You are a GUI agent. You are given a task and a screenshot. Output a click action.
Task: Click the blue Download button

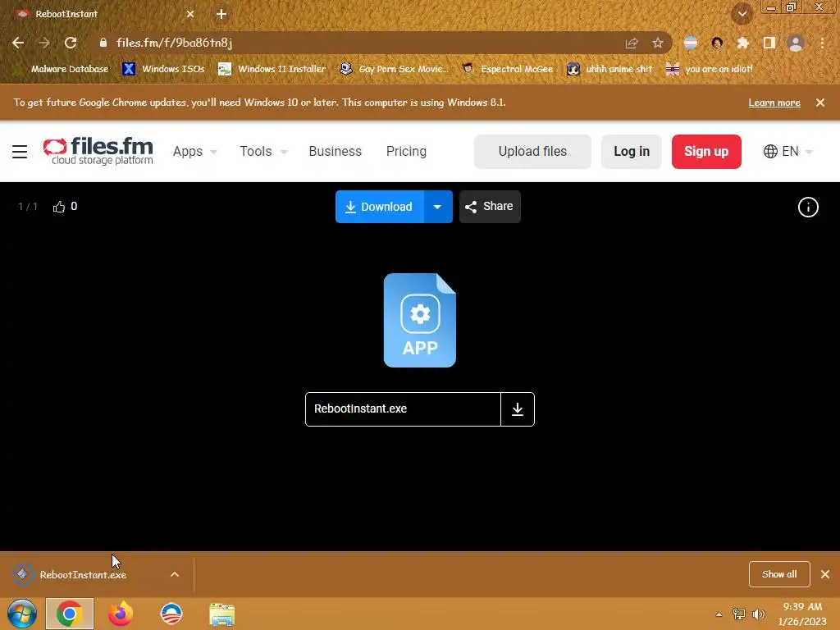click(379, 207)
